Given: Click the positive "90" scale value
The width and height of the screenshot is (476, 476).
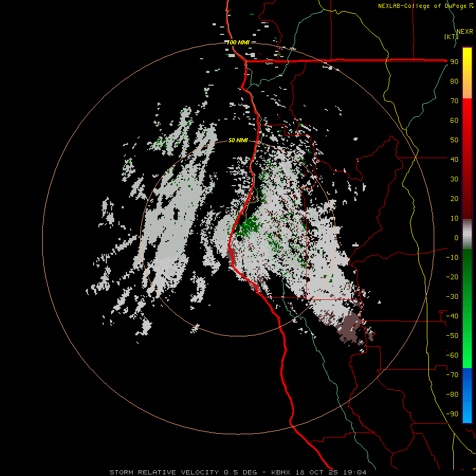Looking at the screenshot, I should click(x=454, y=62).
